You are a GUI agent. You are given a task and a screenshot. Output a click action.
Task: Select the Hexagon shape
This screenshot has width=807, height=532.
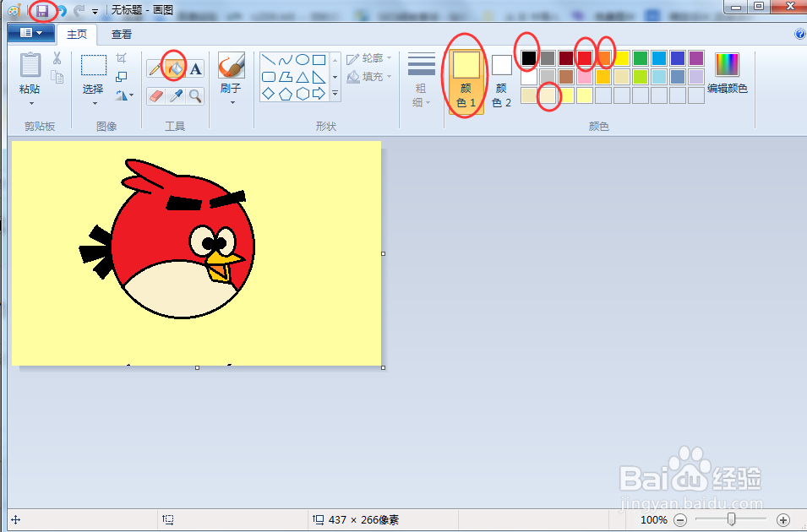click(303, 94)
